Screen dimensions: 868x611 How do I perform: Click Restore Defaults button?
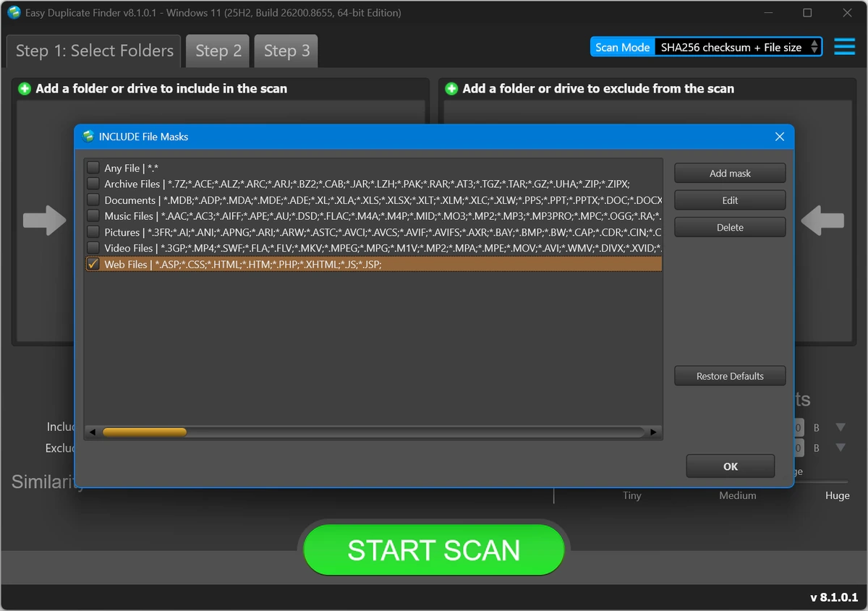click(x=730, y=376)
